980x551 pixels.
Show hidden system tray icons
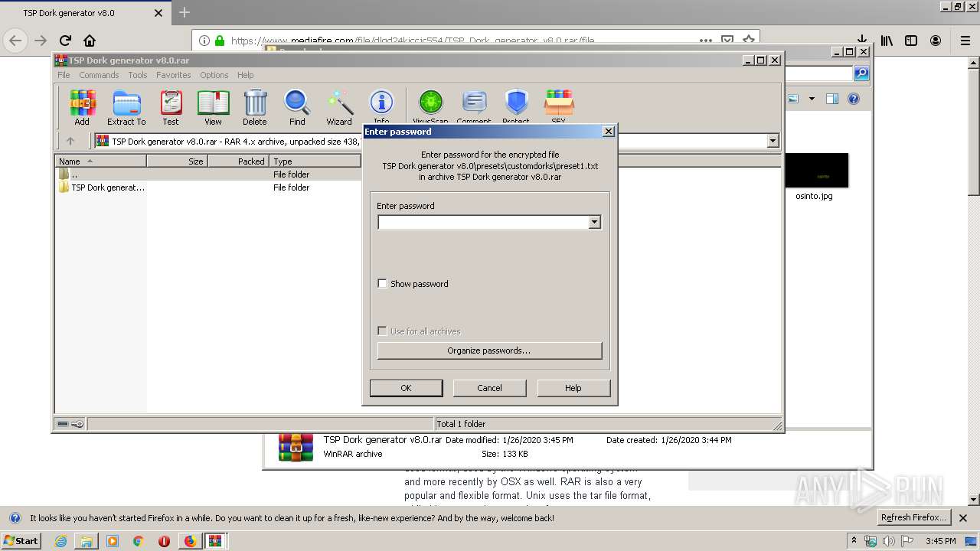(854, 540)
